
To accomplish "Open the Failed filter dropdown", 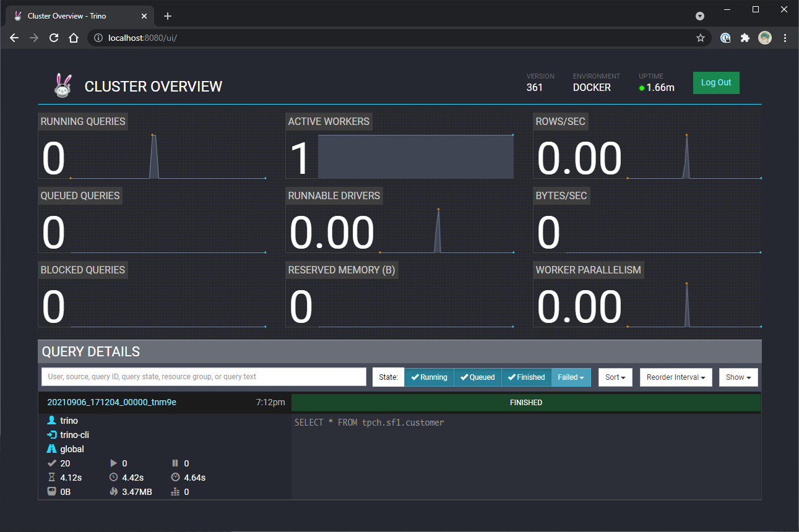I will [571, 377].
